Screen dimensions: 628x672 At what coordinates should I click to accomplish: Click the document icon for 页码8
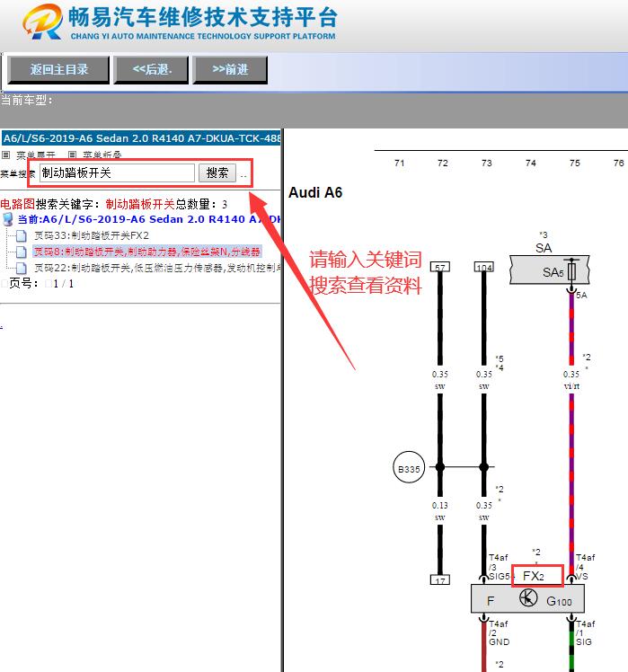(x=22, y=252)
